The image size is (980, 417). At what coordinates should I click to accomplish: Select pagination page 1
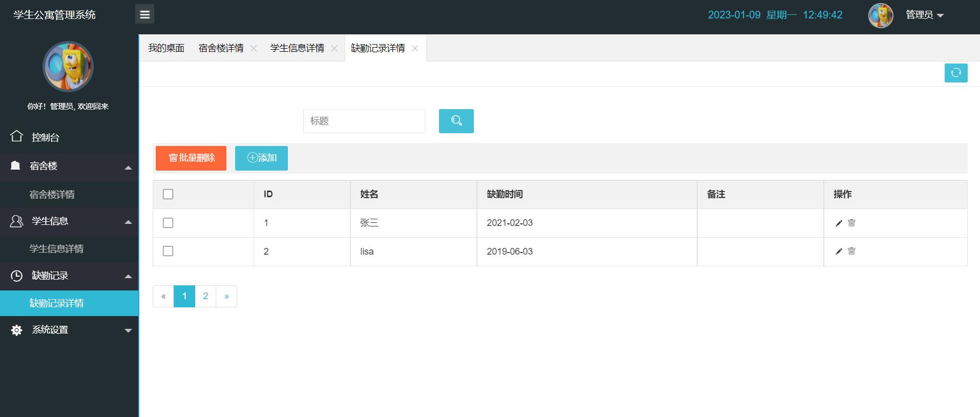coord(184,296)
